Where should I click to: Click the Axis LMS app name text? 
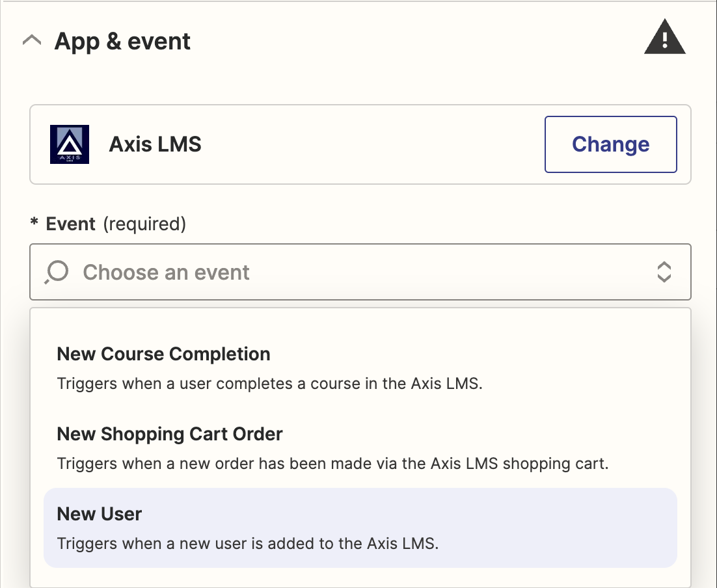155,144
